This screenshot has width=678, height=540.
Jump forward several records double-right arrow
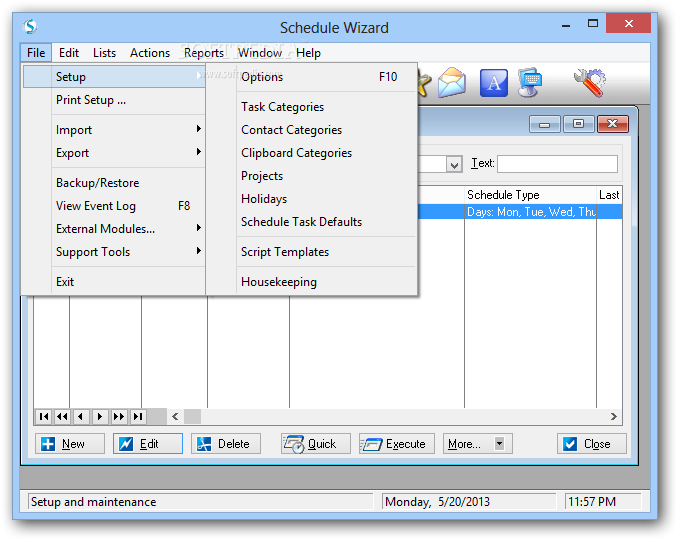pyautogui.click(x=119, y=417)
